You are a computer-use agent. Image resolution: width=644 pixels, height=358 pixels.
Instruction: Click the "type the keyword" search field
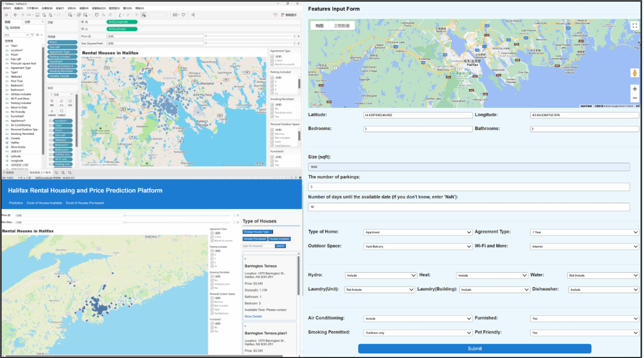(259, 246)
